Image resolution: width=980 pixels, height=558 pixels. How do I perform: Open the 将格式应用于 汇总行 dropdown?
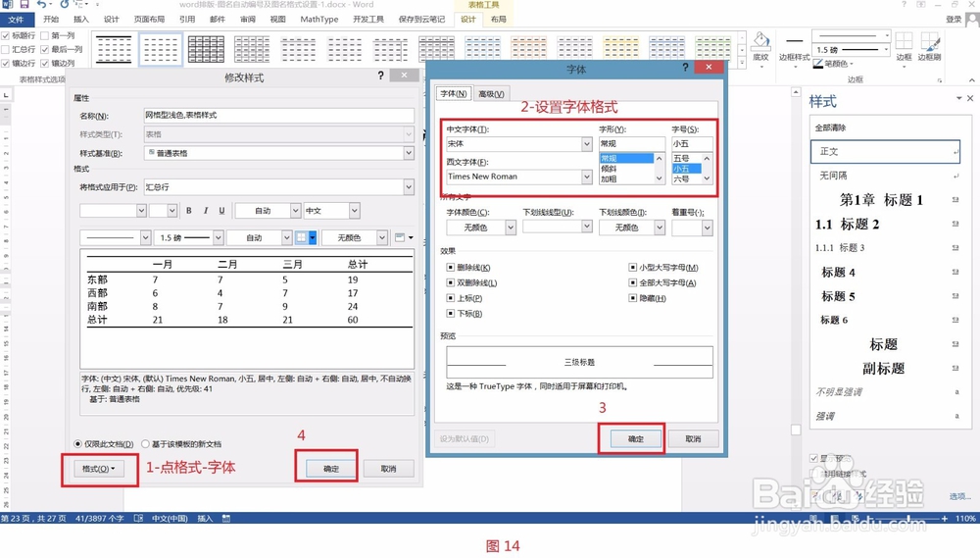pos(408,187)
